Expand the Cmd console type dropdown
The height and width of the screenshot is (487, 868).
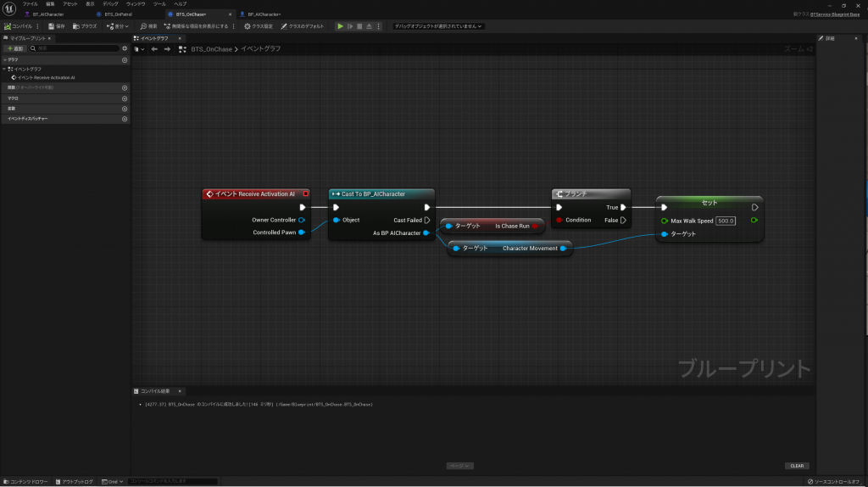pos(113,481)
